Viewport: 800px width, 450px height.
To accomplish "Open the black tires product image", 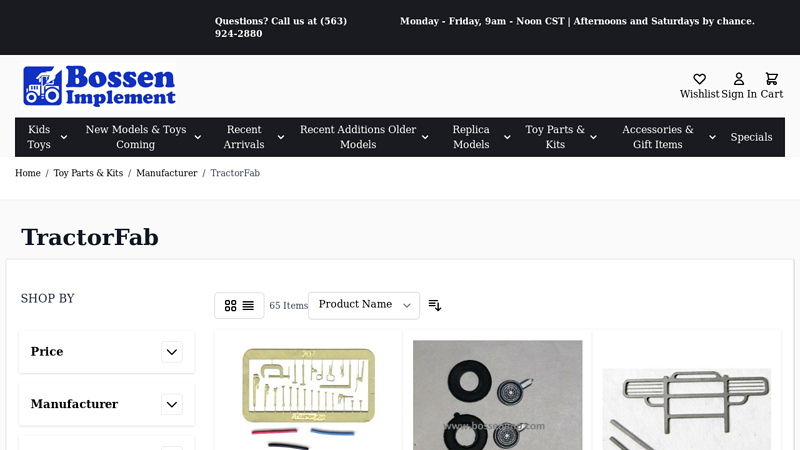I will click(497, 395).
